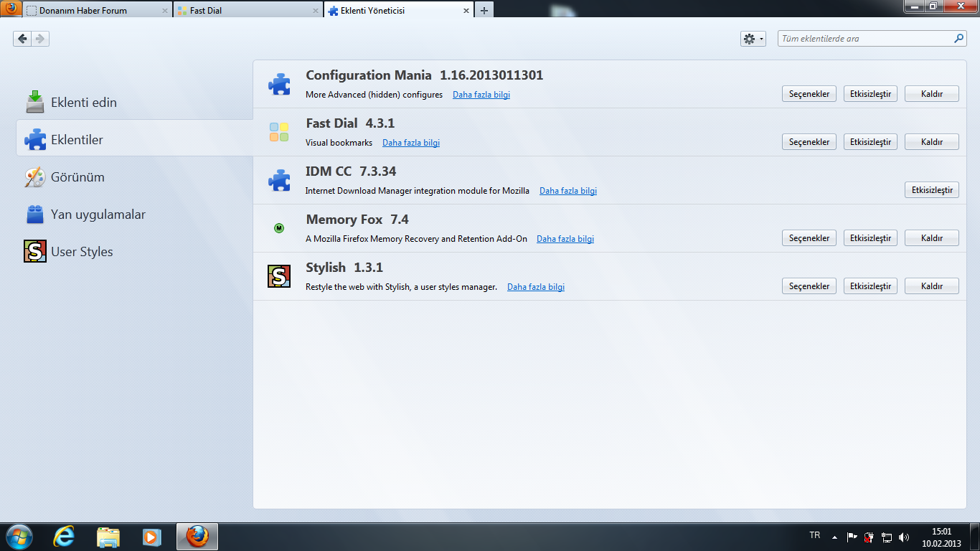This screenshot has width=980, height=551.
Task: Open Seçenekler for Configuration Mania
Action: 809,94
